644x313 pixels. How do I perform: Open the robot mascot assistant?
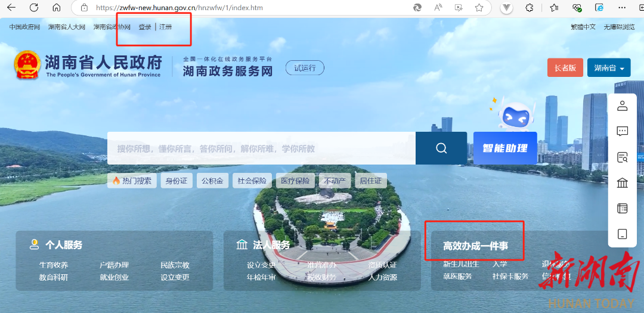tap(514, 114)
